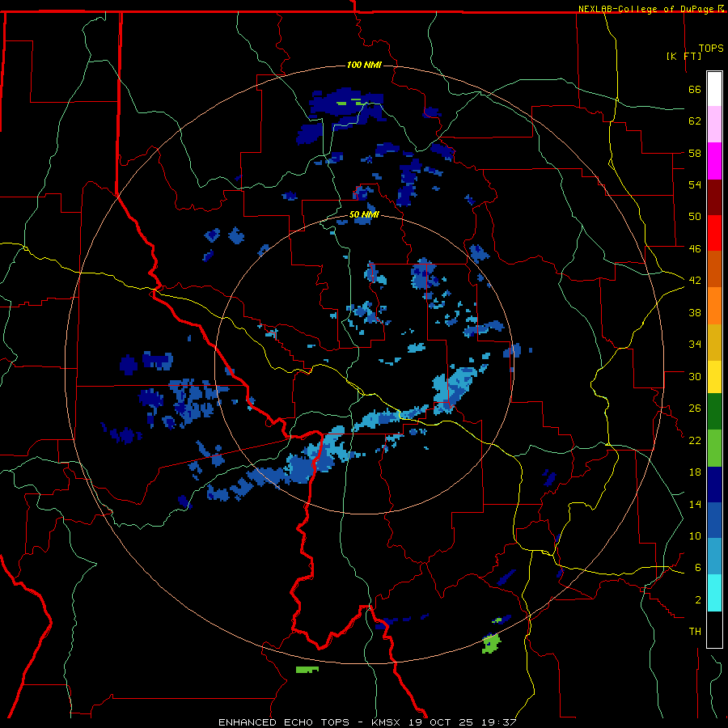Click the navy blue legend swatch

tap(714, 485)
